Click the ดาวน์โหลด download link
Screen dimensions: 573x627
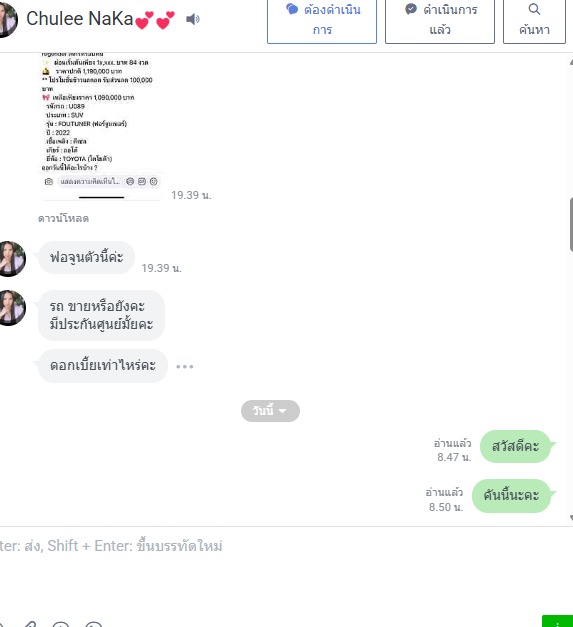pos(63,218)
